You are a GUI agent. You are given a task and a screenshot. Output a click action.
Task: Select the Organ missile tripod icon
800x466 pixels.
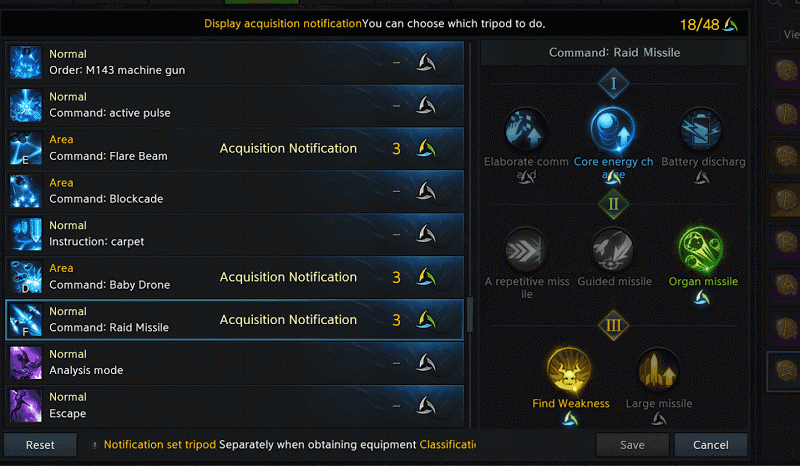(x=701, y=250)
